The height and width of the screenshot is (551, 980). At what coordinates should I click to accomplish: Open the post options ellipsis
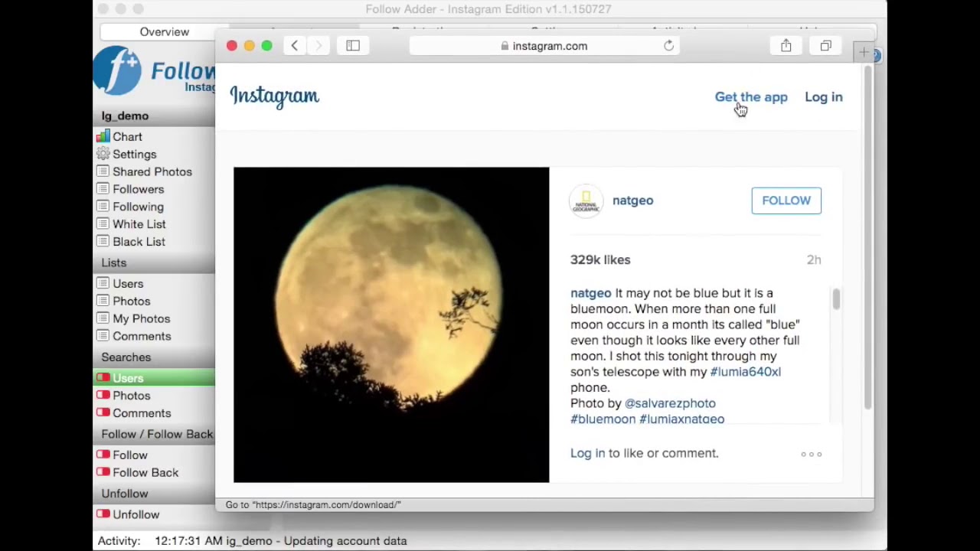(811, 455)
